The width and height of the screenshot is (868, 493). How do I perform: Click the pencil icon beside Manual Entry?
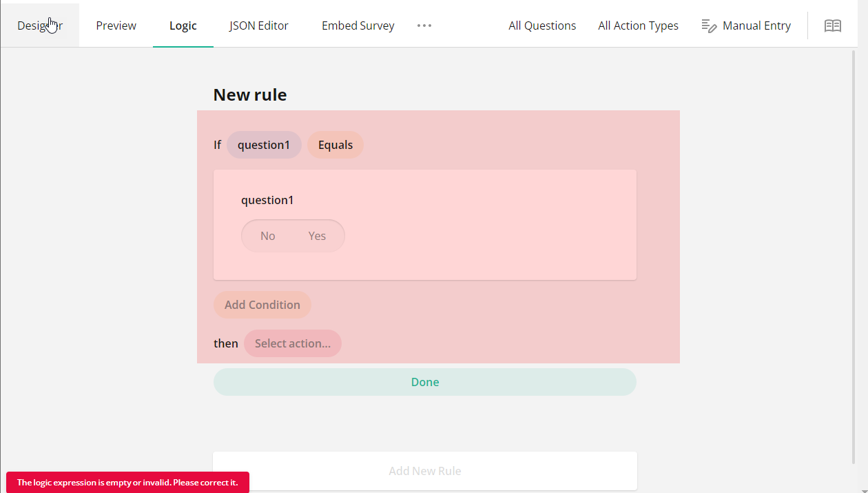[x=708, y=26]
